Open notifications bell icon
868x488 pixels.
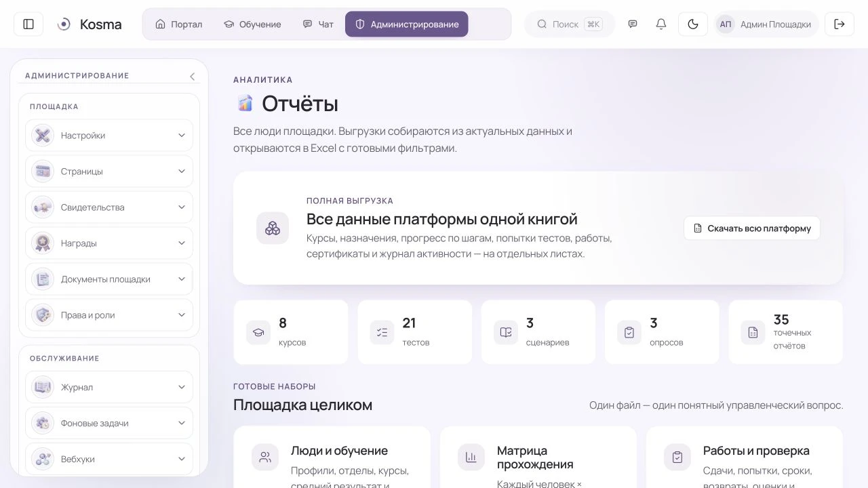(x=661, y=24)
